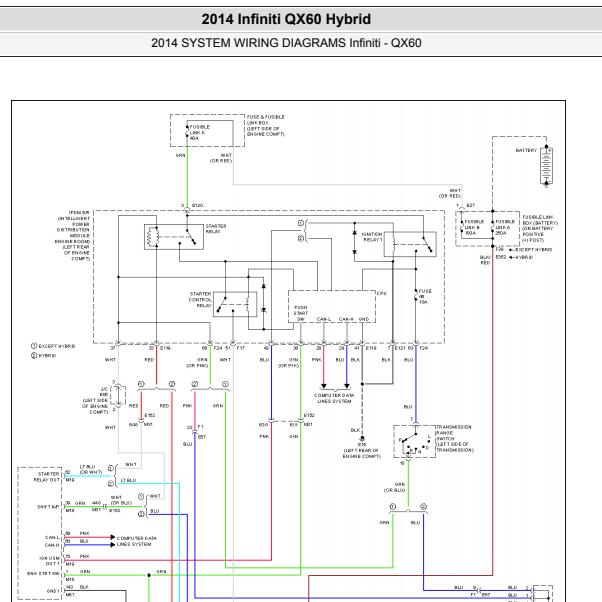Click "COMPUTER DATA LINES SYSTEM" below the IPDM
Image resolution: width=602 pixels, height=602 pixels.
point(334,398)
